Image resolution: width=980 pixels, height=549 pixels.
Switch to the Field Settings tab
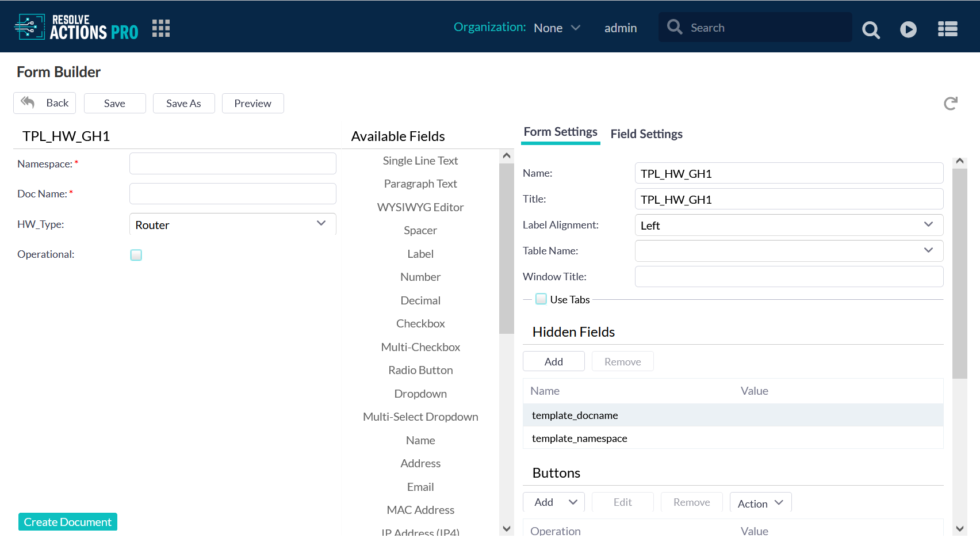tap(646, 134)
